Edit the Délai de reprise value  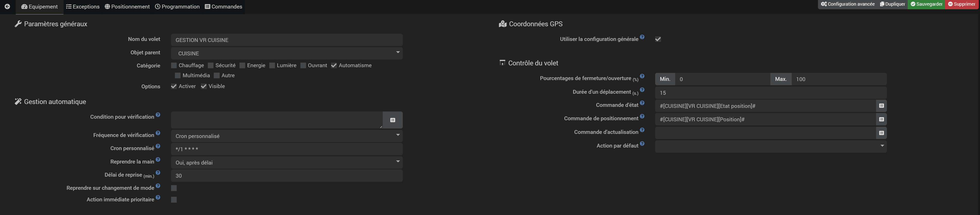point(287,176)
